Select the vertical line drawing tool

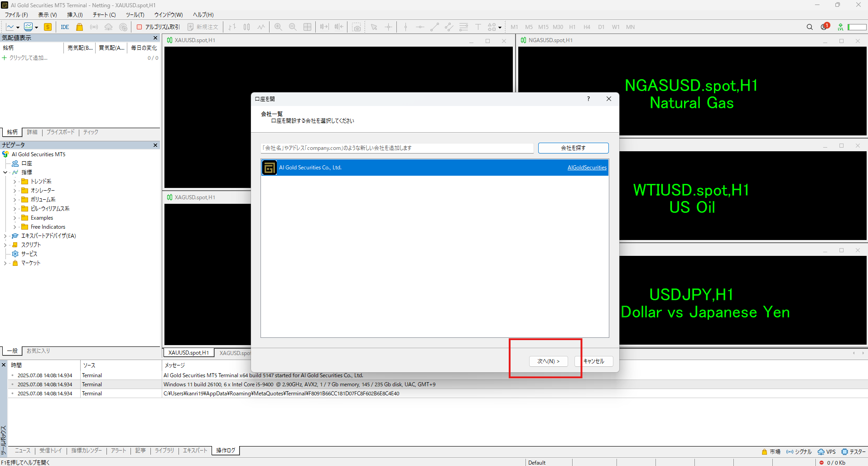[405, 27]
